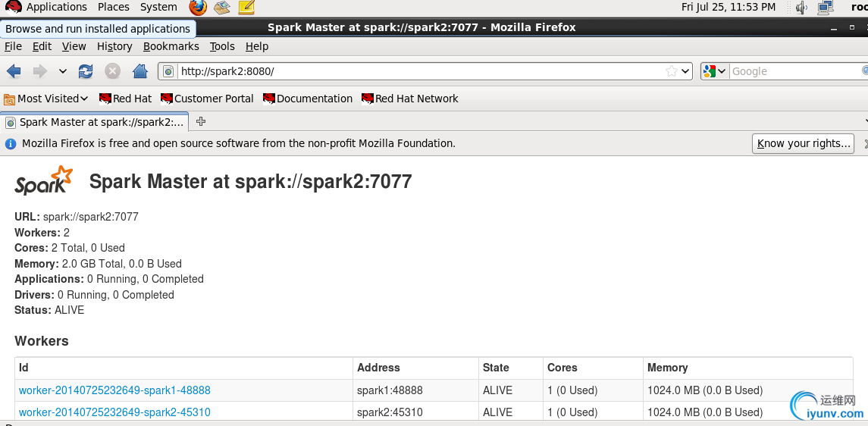868x426 pixels.
Task: Open the History menu in Firefox
Action: [114, 46]
